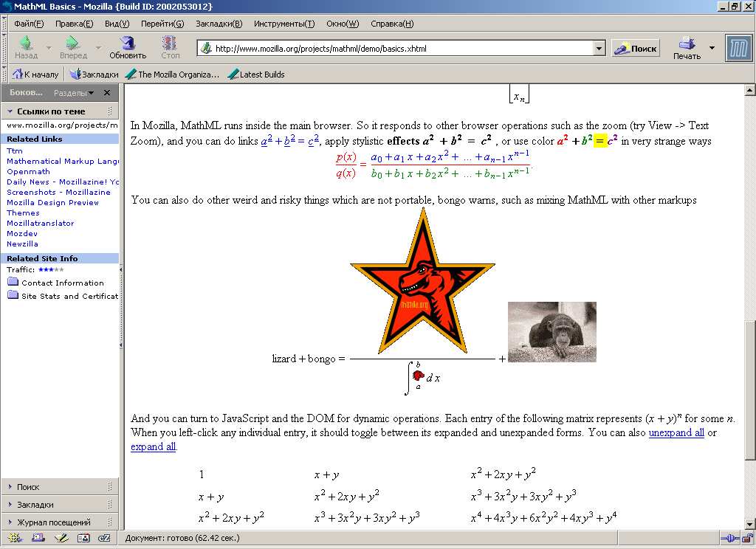
Task: Open the Вид menu
Action: 117,24
